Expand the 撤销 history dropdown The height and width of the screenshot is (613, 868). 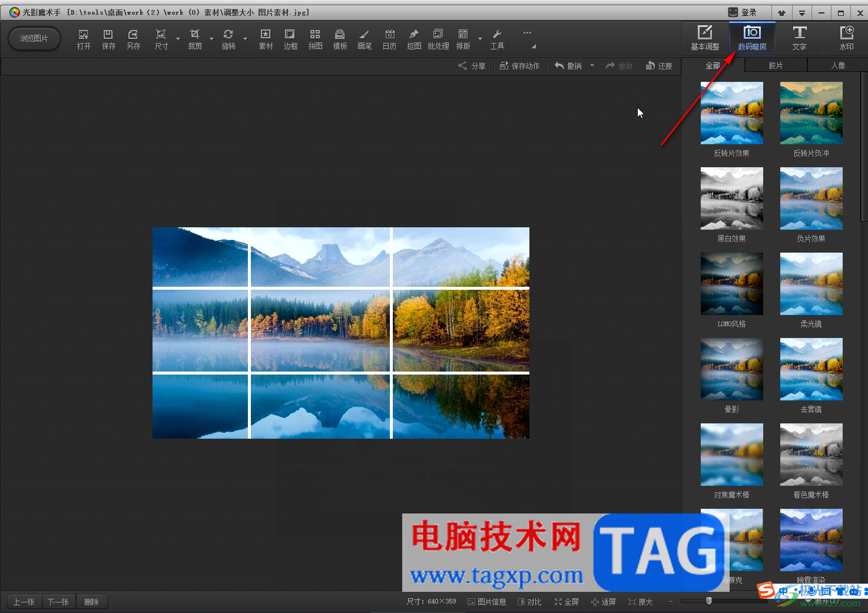[592, 65]
